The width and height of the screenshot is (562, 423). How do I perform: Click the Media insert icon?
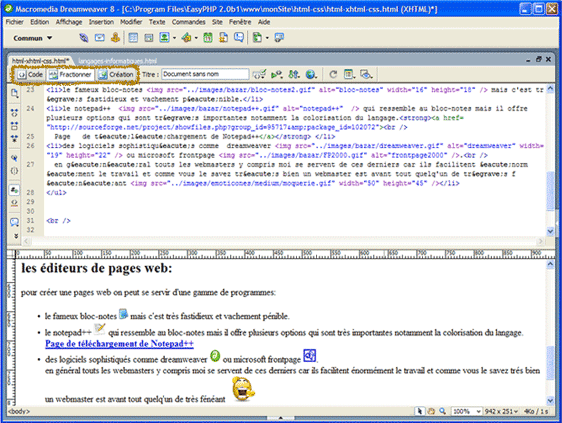186,37
